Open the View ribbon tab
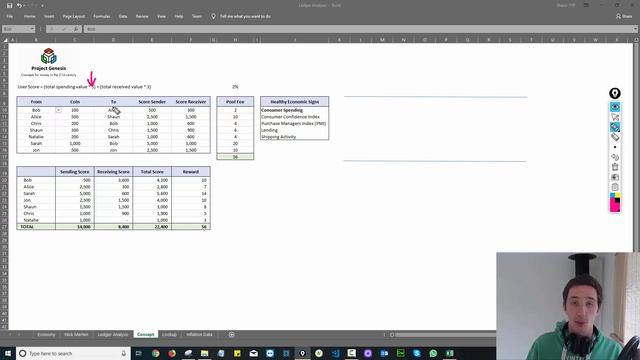 (162, 16)
